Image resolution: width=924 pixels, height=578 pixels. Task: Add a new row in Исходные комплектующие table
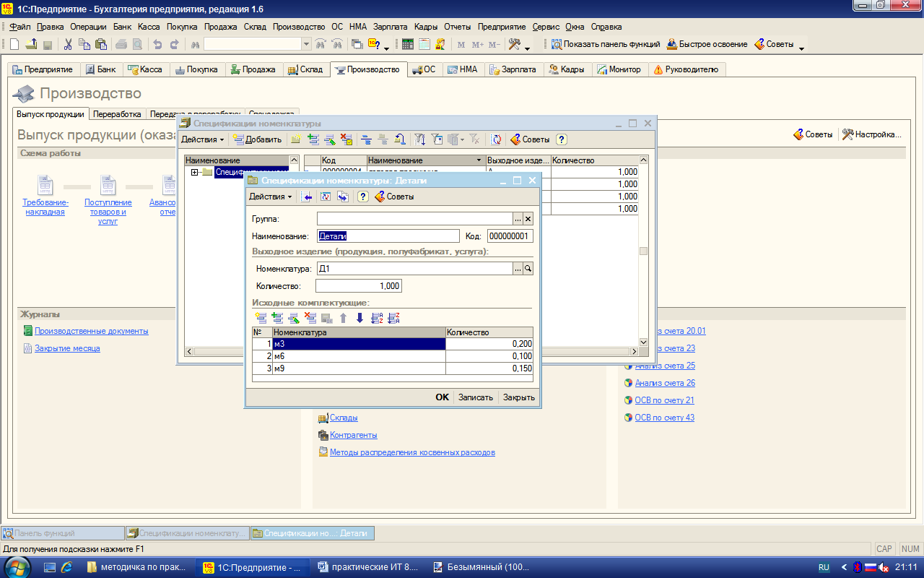click(x=261, y=318)
